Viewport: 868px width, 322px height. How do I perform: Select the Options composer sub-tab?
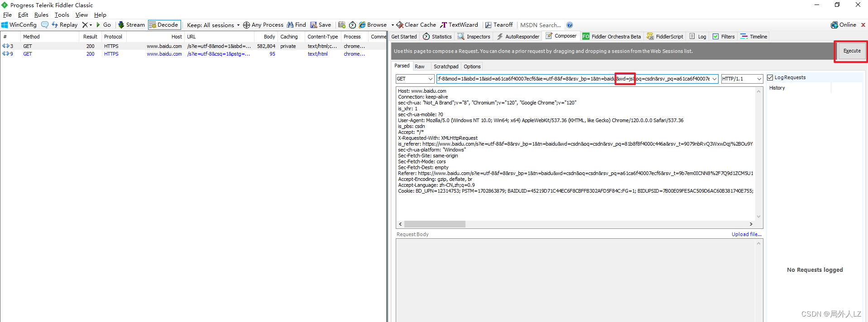472,66
